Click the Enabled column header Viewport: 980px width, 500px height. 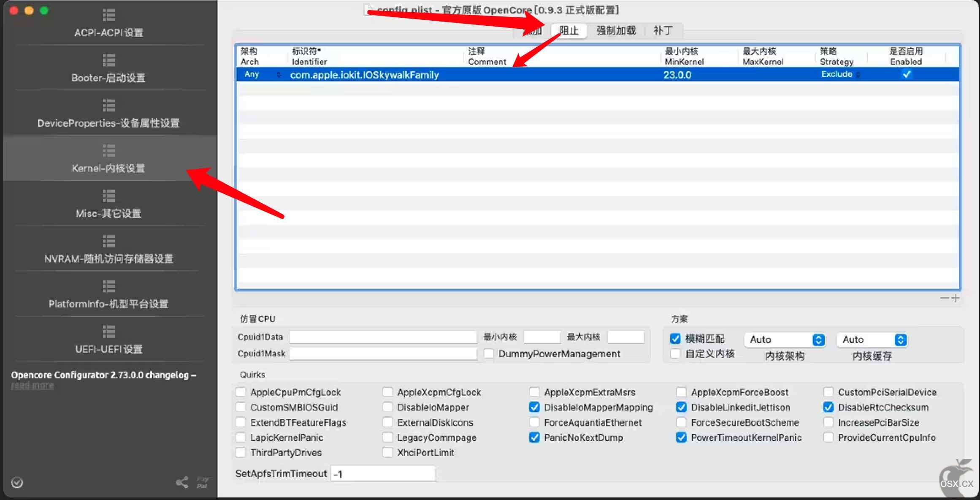click(x=906, y=56)
